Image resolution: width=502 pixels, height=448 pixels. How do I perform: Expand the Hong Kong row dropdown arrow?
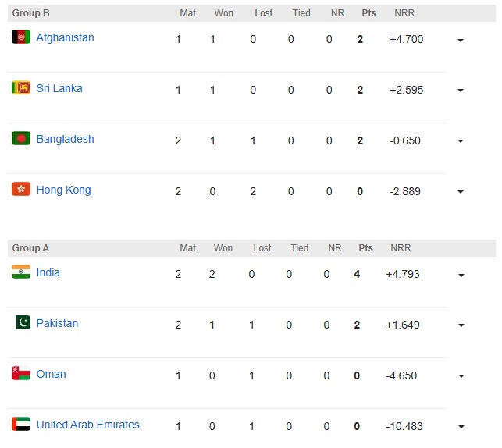461,193
